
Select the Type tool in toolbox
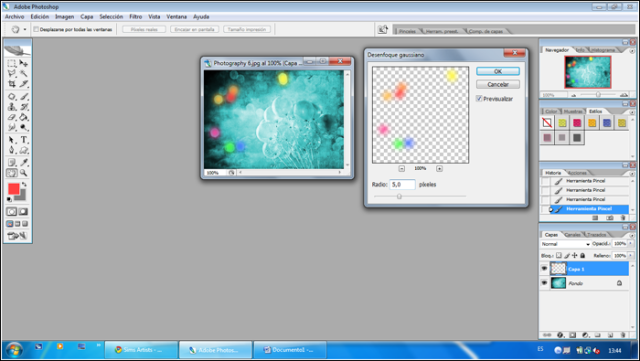[24, 140]
